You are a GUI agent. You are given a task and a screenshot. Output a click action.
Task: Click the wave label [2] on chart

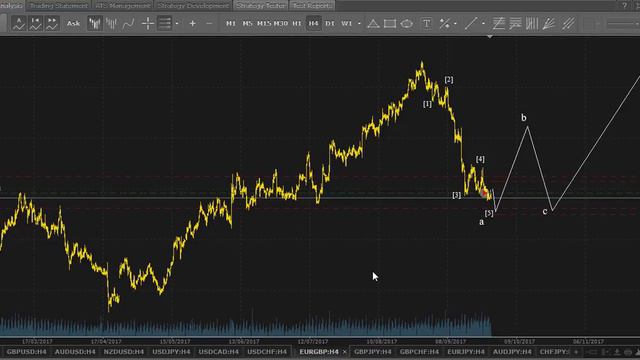click(449, 80)
